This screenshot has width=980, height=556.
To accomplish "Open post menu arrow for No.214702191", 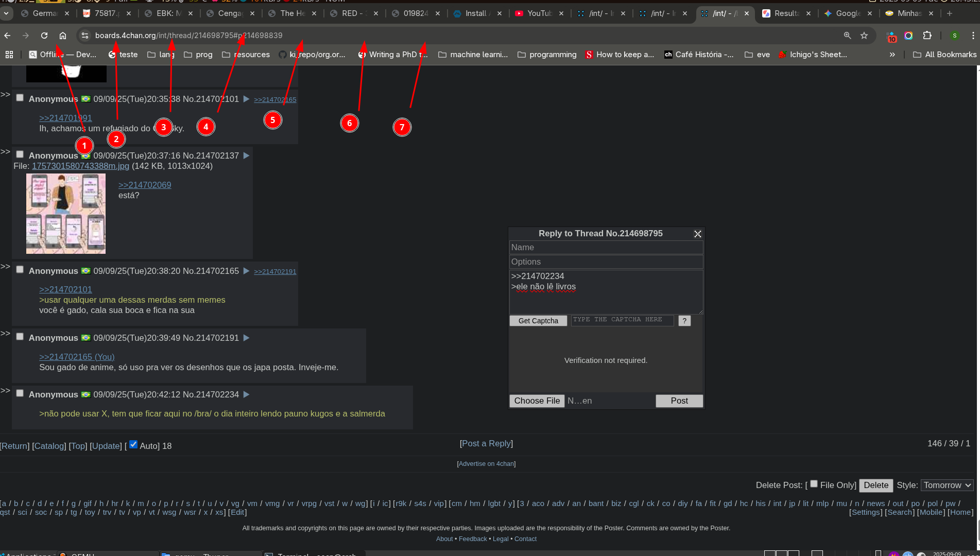I will [x=246, y=338].
